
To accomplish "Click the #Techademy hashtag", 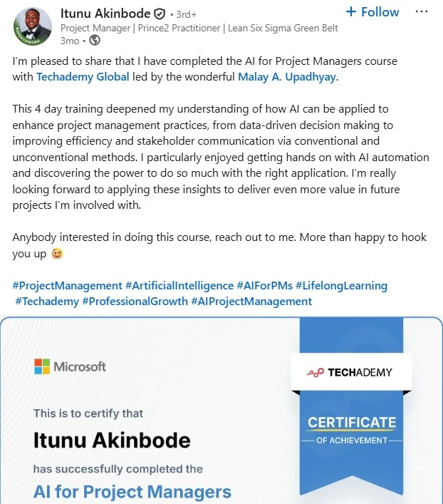I will tap(47, 301).
